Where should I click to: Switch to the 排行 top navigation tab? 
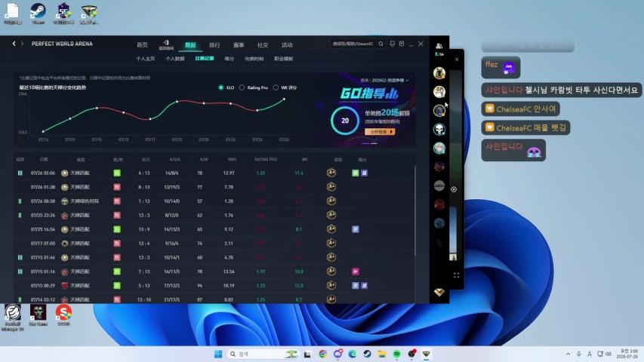(214, 44)
